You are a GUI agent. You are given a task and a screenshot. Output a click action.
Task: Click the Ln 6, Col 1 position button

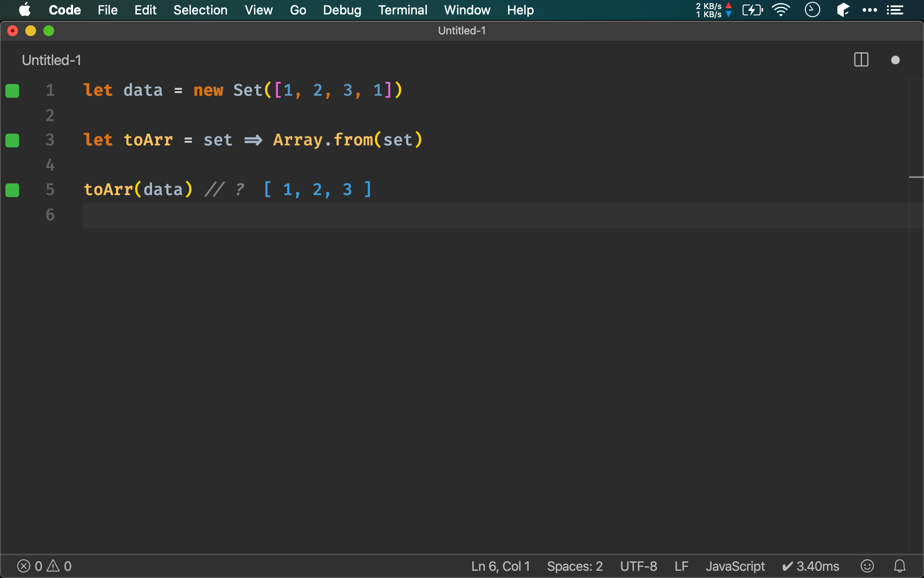pos(500,566)
